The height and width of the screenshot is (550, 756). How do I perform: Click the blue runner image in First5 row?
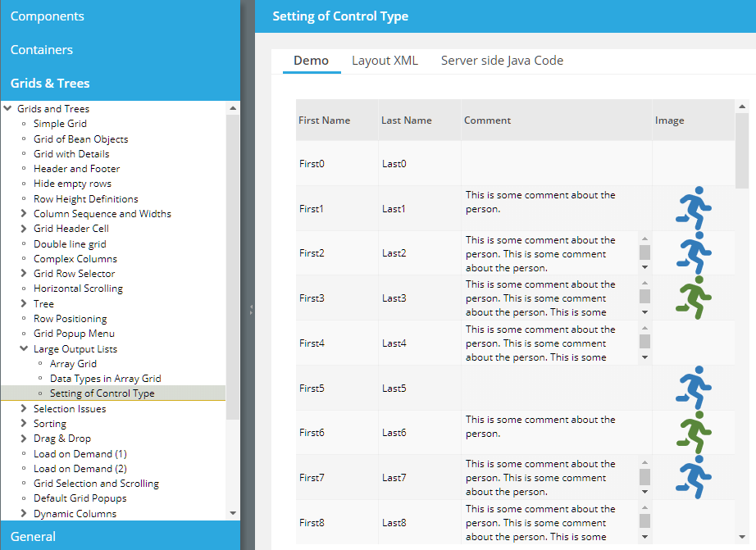click(694, 388)
